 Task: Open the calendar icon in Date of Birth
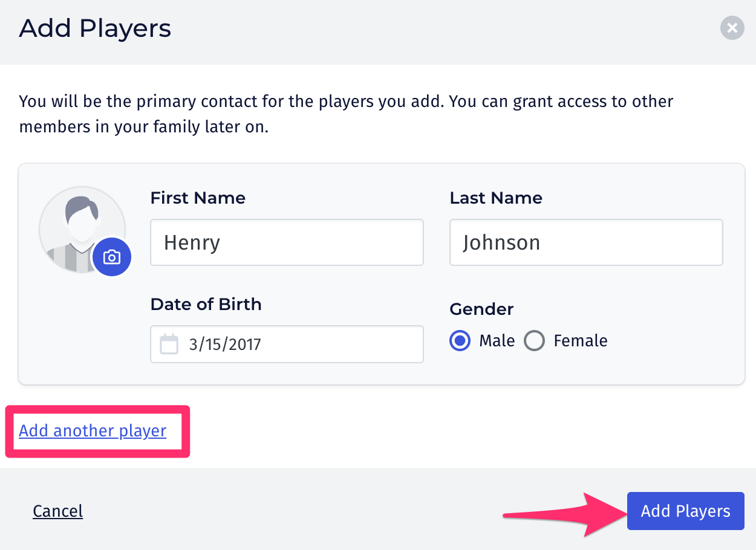coord(169,344)
